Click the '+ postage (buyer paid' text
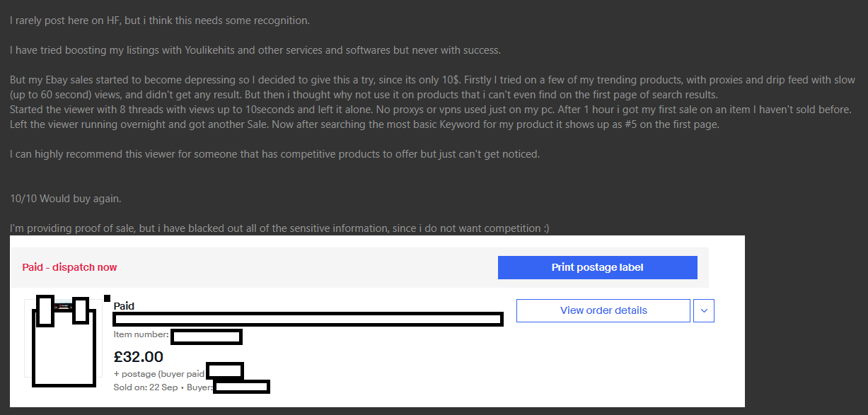This screenshot has width=868, height=415. (x=159, y=373)
